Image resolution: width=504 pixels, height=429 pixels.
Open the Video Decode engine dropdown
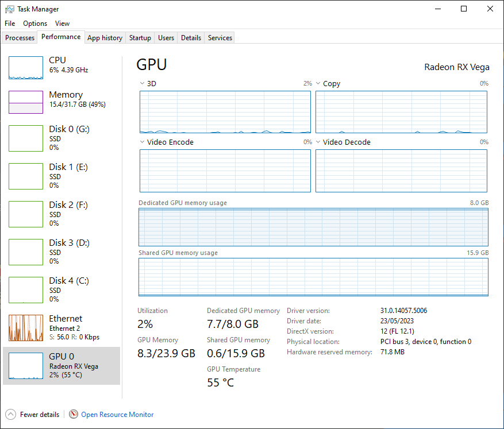click(318, 142)
